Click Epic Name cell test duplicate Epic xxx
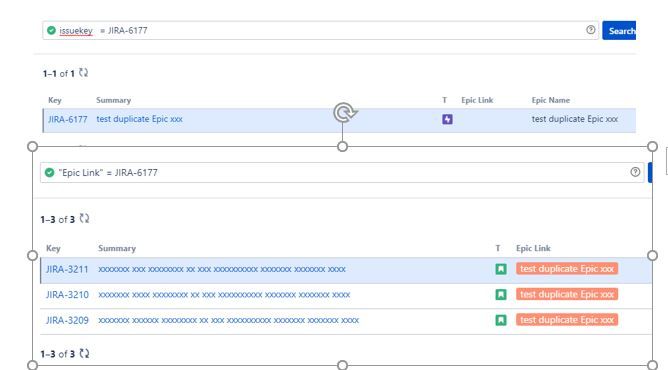 pos(575,119)
